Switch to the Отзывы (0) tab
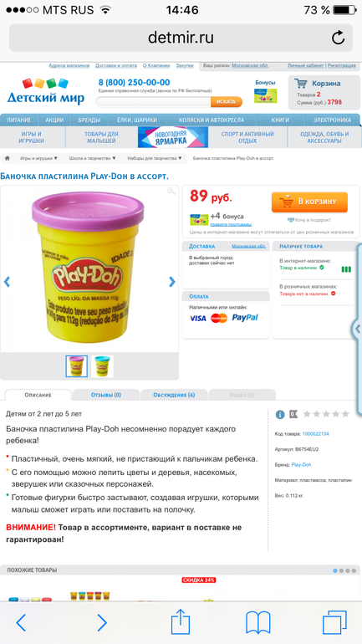This screenshot has height=644, width=362. point(106,395)
